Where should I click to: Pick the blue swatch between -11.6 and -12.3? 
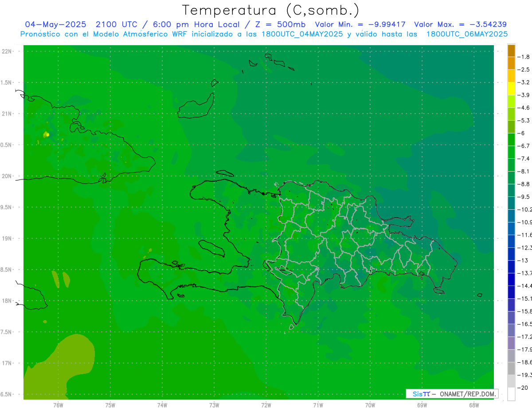click(x=512, y=241)
